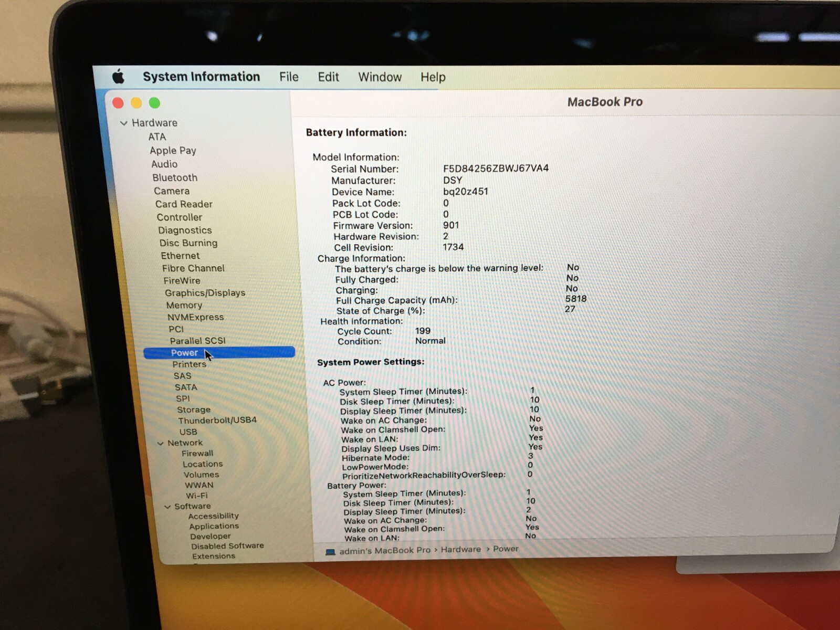Select NVMExpress in the sidebar
840x630 pixels.
pyautogui.click(x=195, y=318)
